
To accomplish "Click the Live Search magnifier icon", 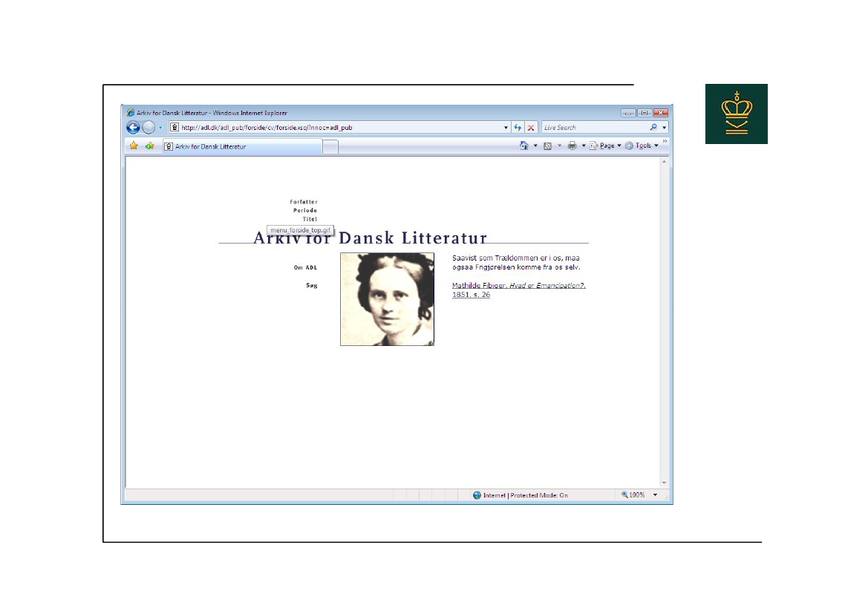I will [x=653, y=128].
